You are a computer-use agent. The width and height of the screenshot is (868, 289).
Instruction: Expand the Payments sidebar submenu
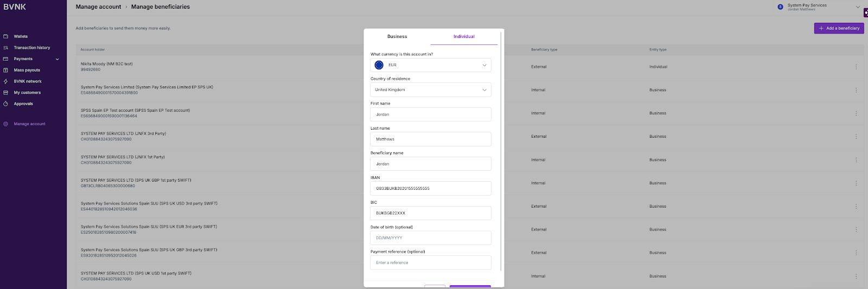point(57,59)
